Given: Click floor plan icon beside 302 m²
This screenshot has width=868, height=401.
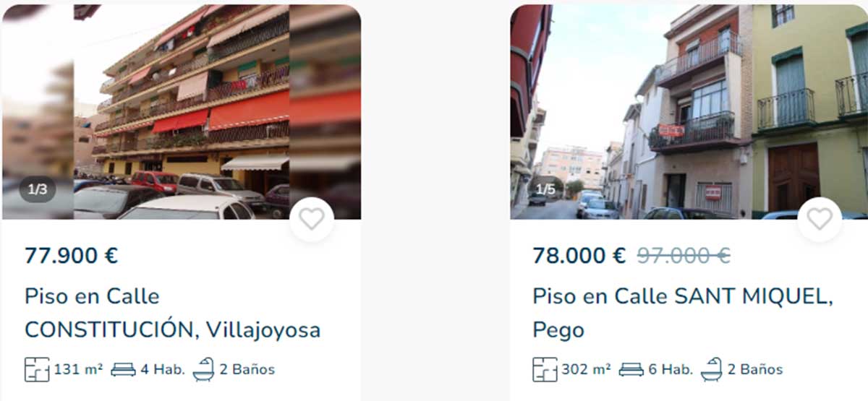Looking at the screenshot, I should pos(545,369).
